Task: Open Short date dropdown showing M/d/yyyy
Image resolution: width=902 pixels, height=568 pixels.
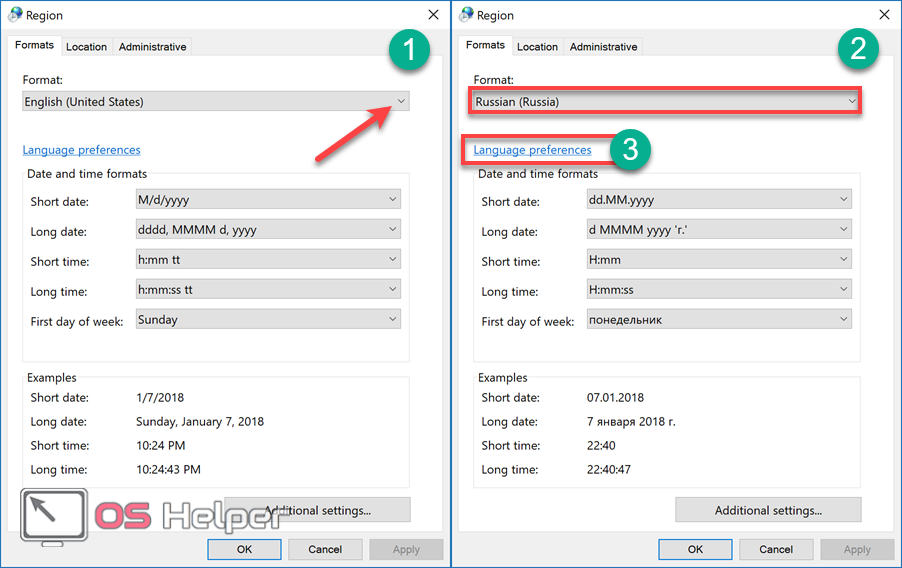Action: (x=268, y=200)
